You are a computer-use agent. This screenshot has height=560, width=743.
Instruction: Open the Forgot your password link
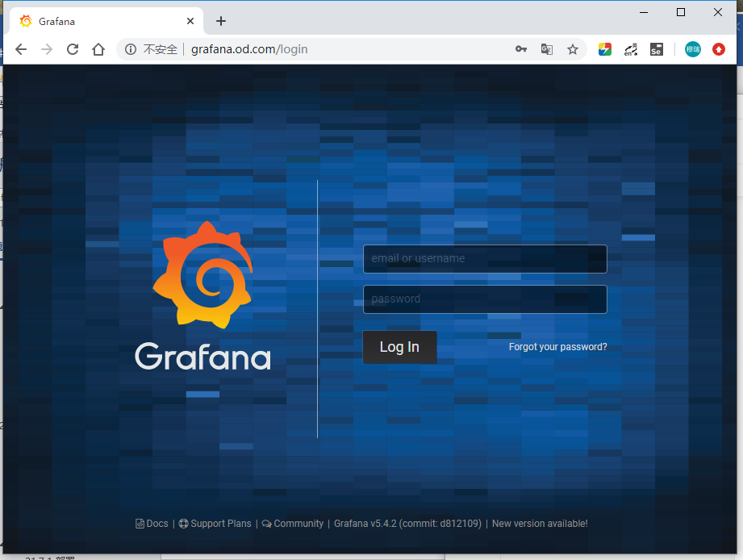click(x=557, y=347)
